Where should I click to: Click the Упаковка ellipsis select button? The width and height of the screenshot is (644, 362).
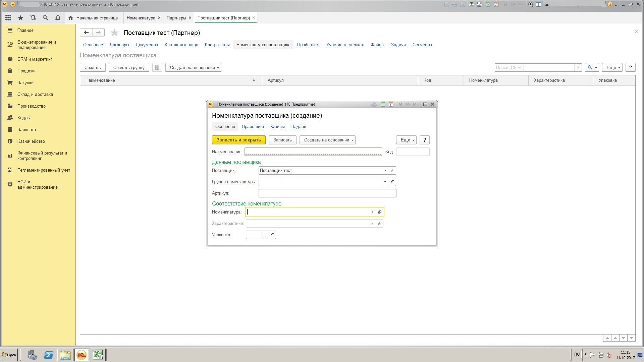tap(265, 235)
